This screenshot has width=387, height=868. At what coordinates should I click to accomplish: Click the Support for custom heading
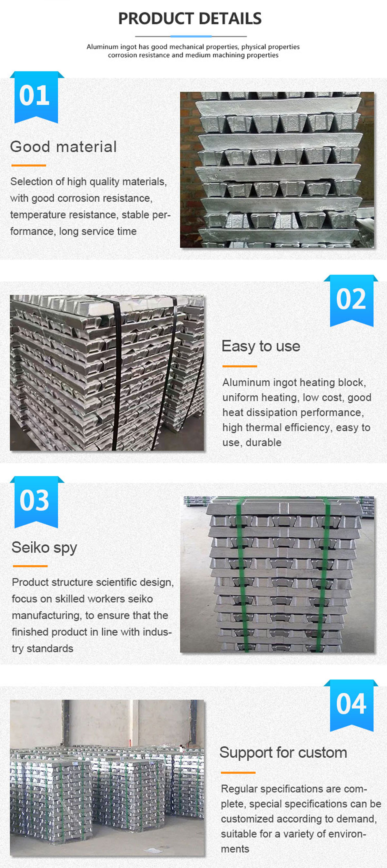tap(283, 752)
